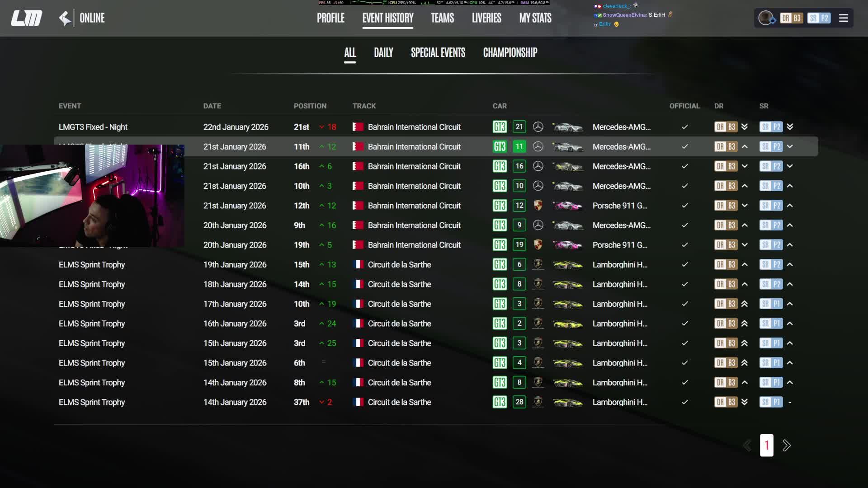Click the Lamborghini car thumbnail in 37th row

tap(568, 402)
